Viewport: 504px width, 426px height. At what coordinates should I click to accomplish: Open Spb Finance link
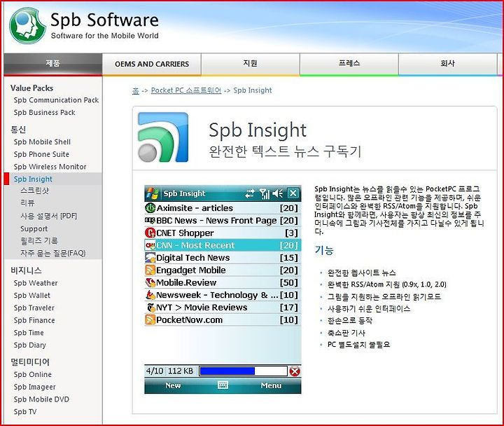click(34, 320)
